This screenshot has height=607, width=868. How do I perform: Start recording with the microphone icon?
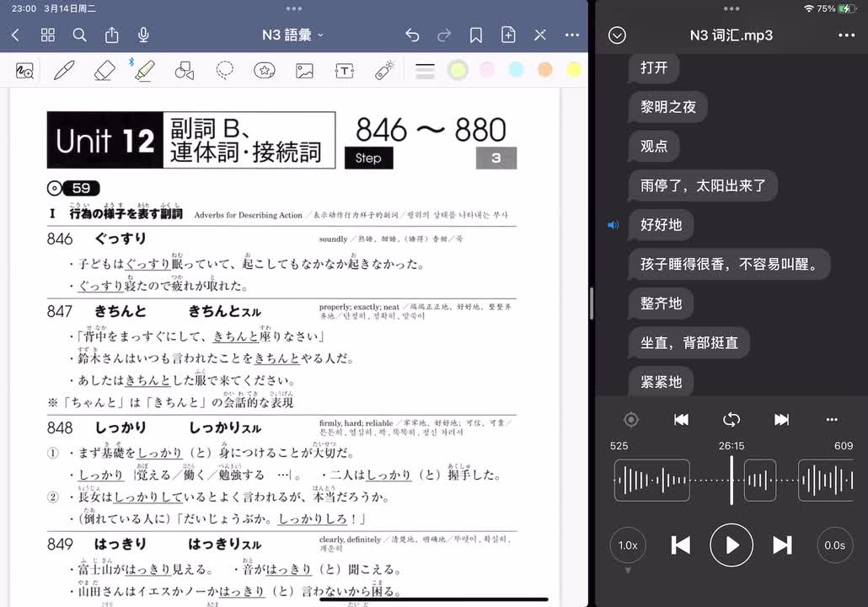143,35
